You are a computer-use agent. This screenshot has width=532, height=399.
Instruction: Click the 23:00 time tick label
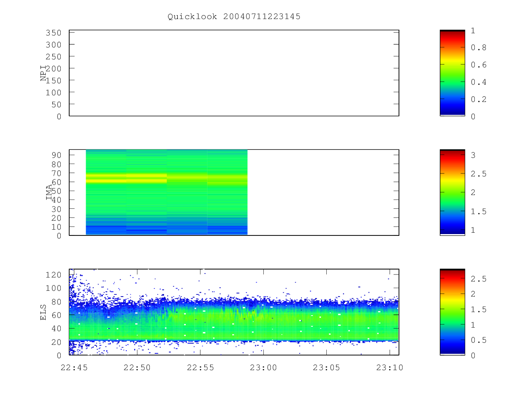[x=263, y=368]
